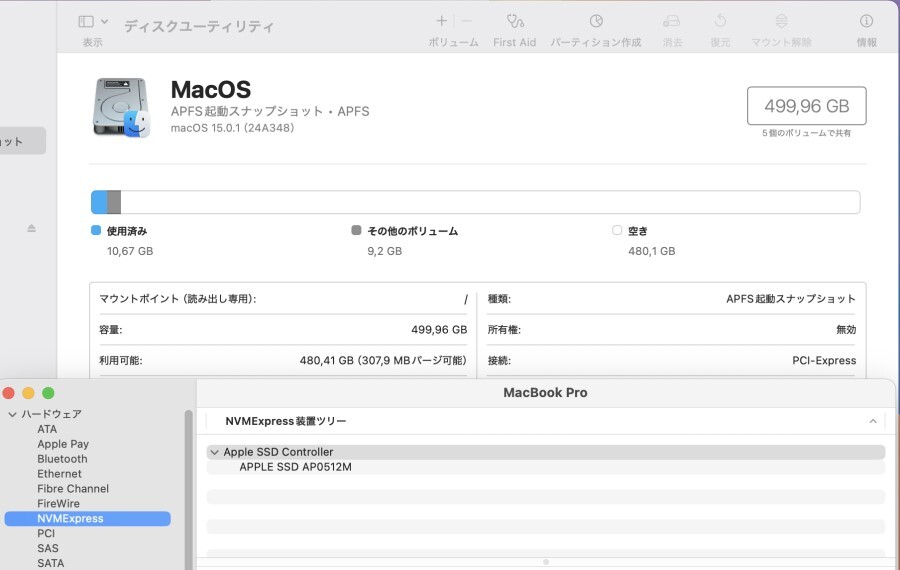The width and height of the screenshot is (900, 570).
Task: Click the MacOS disk drive thumbnail
Action: (121, 107)
